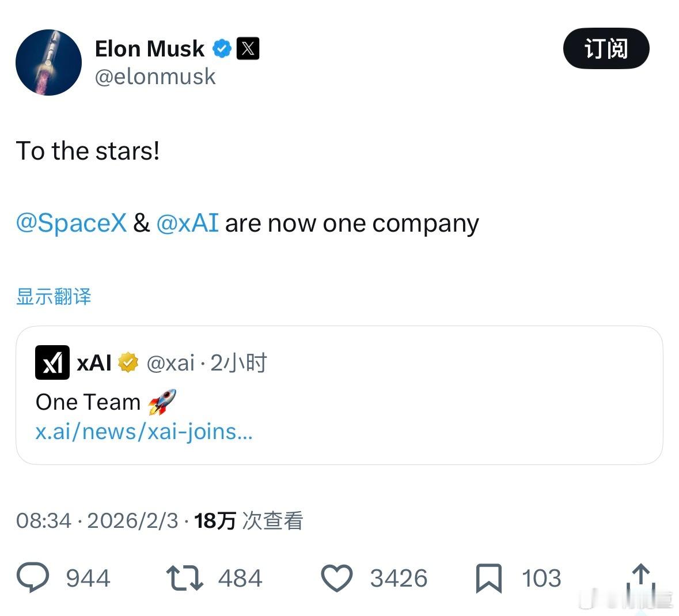This screenshot has height=616, width=679.
Task: Open the @SpaceX mention link
Action: point(71,224)
